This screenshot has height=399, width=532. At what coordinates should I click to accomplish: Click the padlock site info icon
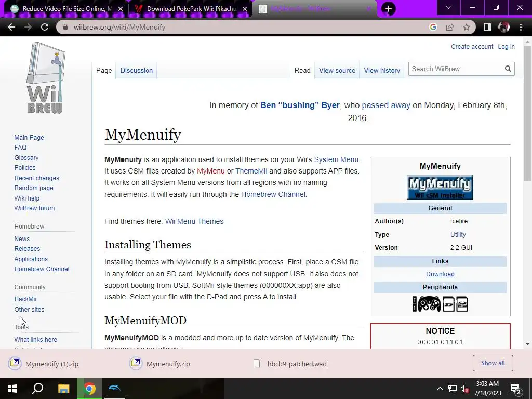coord(65,27)
